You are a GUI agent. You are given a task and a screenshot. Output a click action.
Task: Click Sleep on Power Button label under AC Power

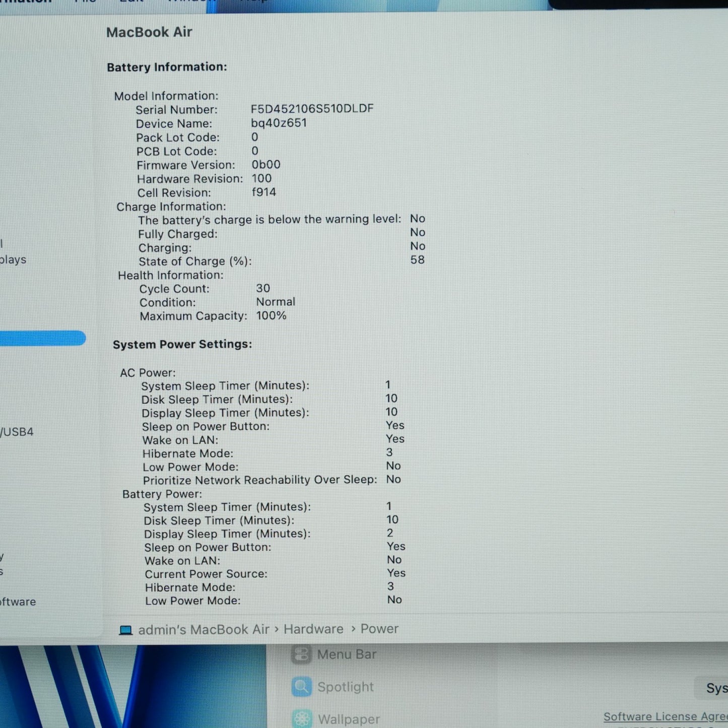click(x=206, y=427)
